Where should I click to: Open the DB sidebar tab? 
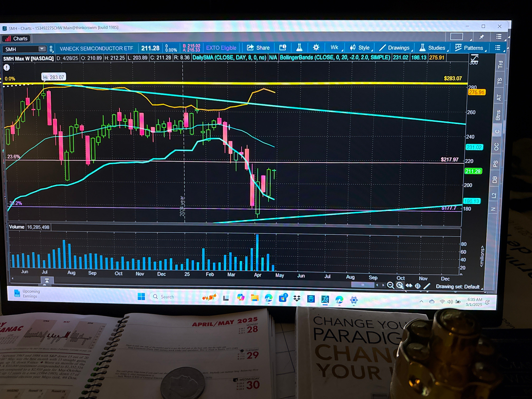click(495, 180)
